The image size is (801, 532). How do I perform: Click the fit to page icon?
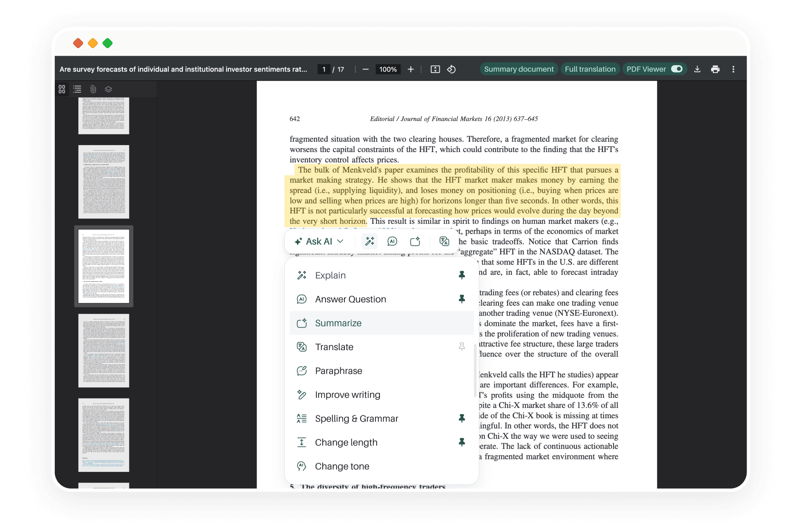(435, 69)
